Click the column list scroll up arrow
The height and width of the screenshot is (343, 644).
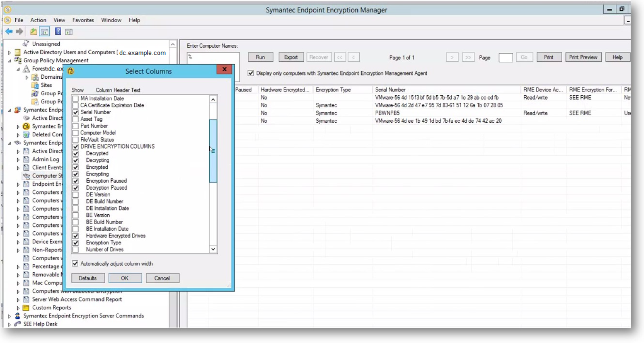point(213,99)
